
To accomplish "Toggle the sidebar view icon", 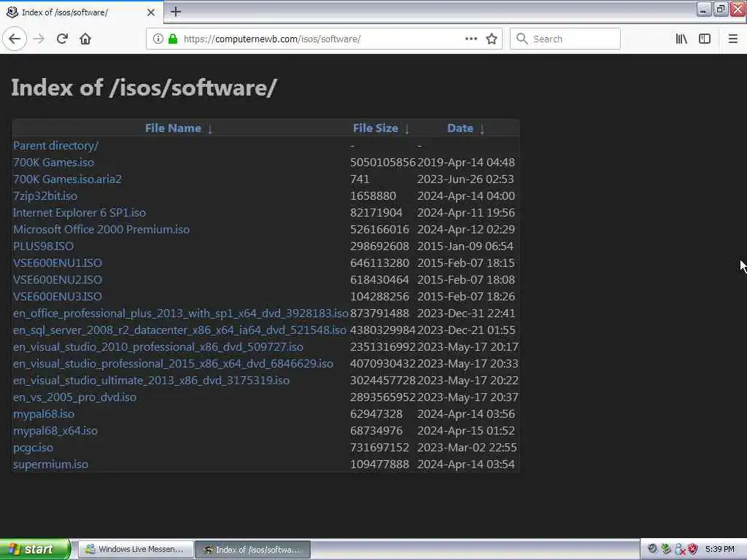I will [x=705, y=39].
